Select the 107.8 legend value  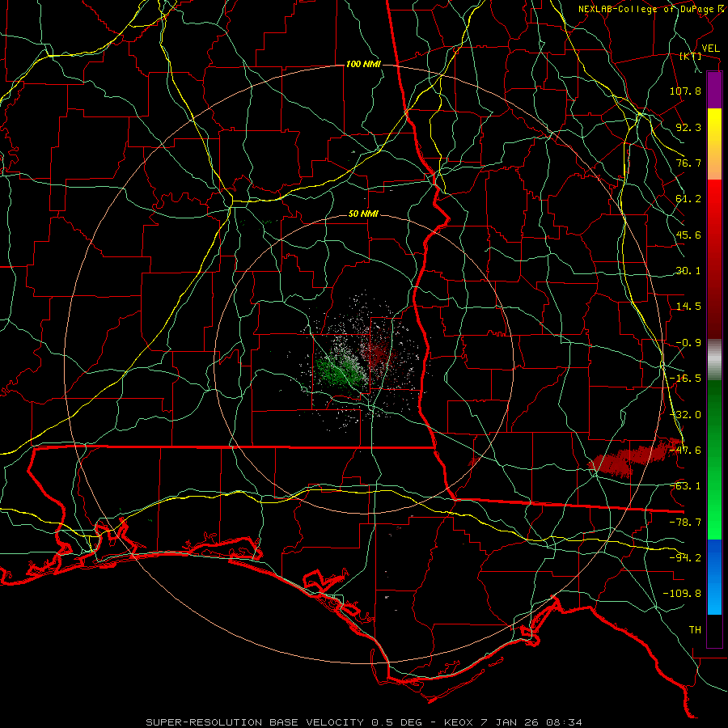pyautogui.click(x=685, y=91)
